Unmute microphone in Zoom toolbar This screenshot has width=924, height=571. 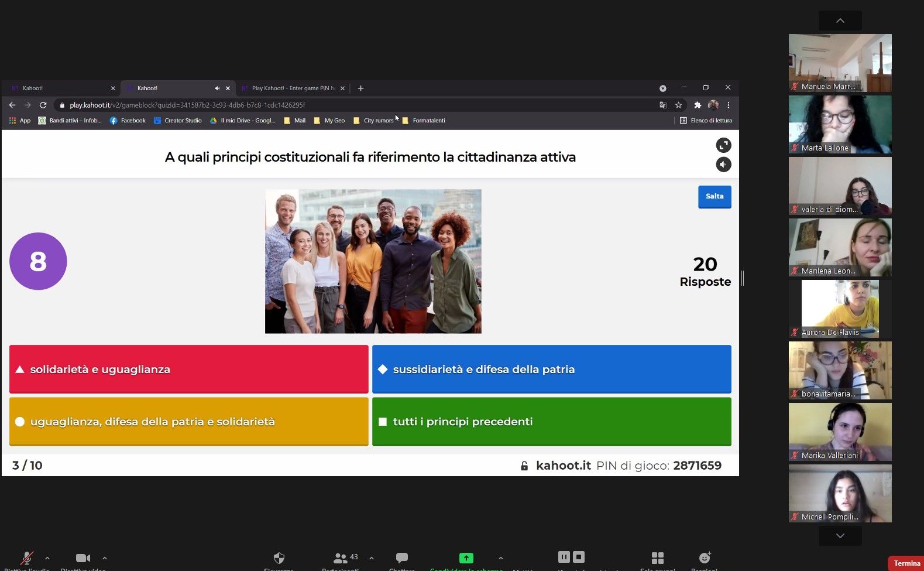[26, 558]
